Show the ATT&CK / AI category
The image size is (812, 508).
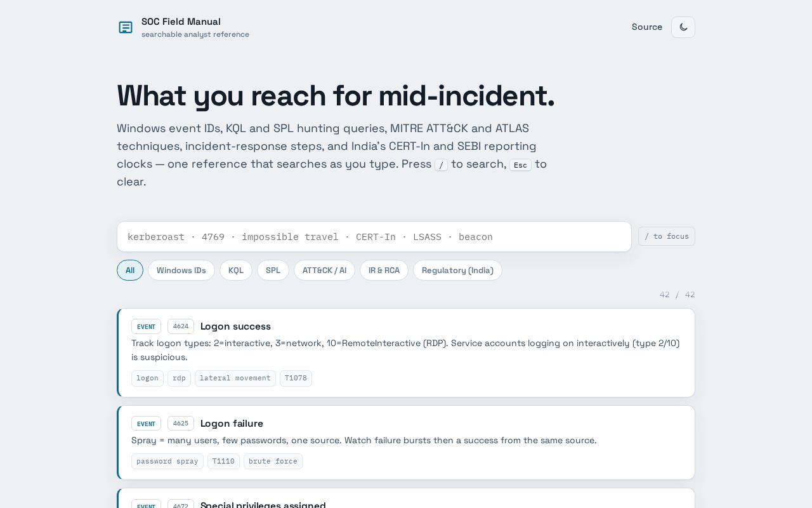click(324, 271)
